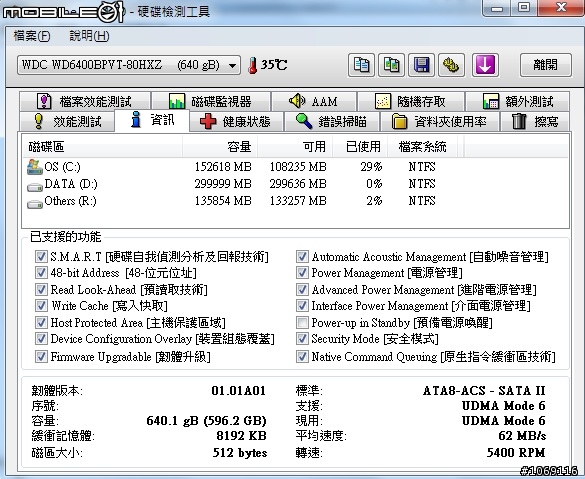Image resolution: width=585 pixels, height=479 pixels.
Task: Click the 152618 MB capacity value
Action: pyautogui.click(x=223, y=167)
